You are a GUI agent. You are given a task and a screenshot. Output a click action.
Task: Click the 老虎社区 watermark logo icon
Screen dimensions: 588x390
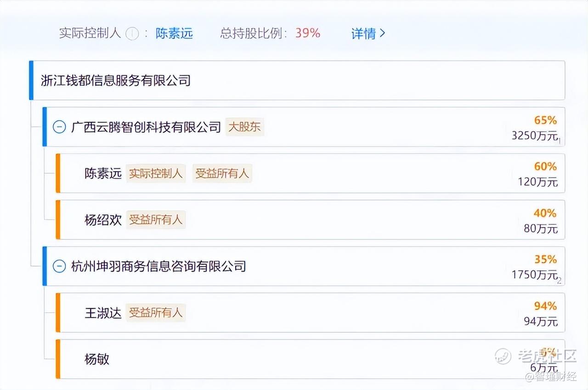coord(503,356)
